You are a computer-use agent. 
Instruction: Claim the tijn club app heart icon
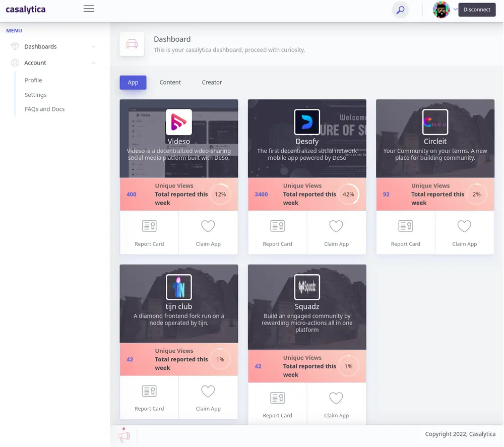pyautogui.click(x=208, y=391)
